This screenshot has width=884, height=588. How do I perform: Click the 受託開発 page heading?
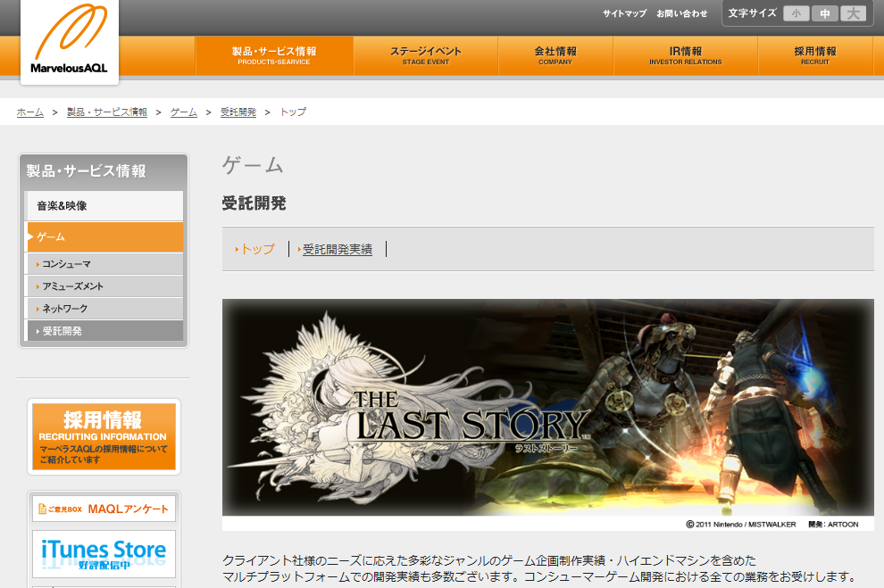click(254, 203)
